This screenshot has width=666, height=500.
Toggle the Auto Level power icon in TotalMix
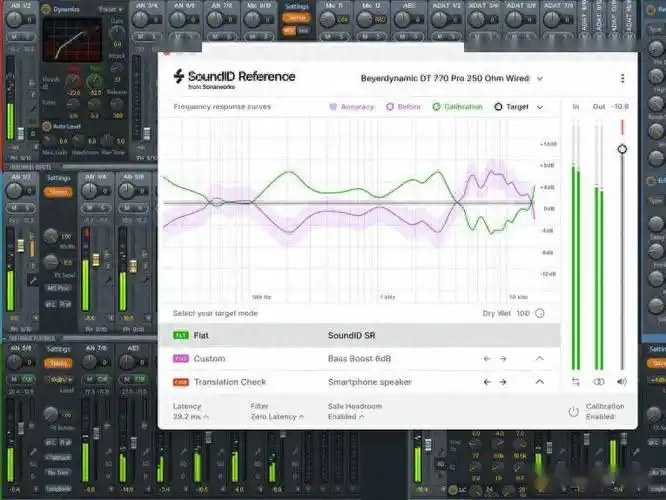point(46,126)
